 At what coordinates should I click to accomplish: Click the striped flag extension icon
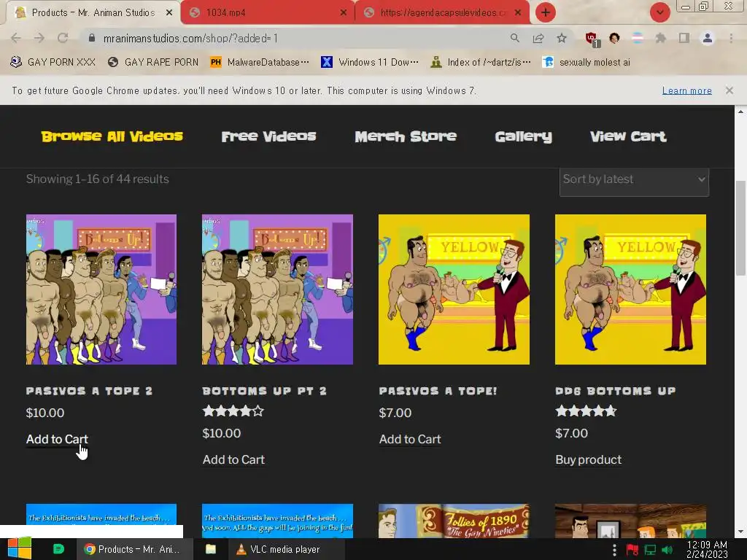(x=638, y=38)
